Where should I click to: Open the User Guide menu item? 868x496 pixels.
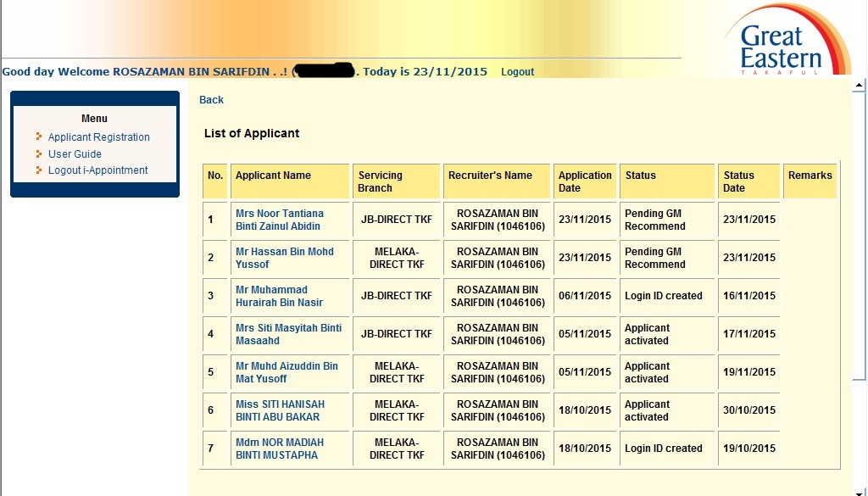[x=75, y=154]
